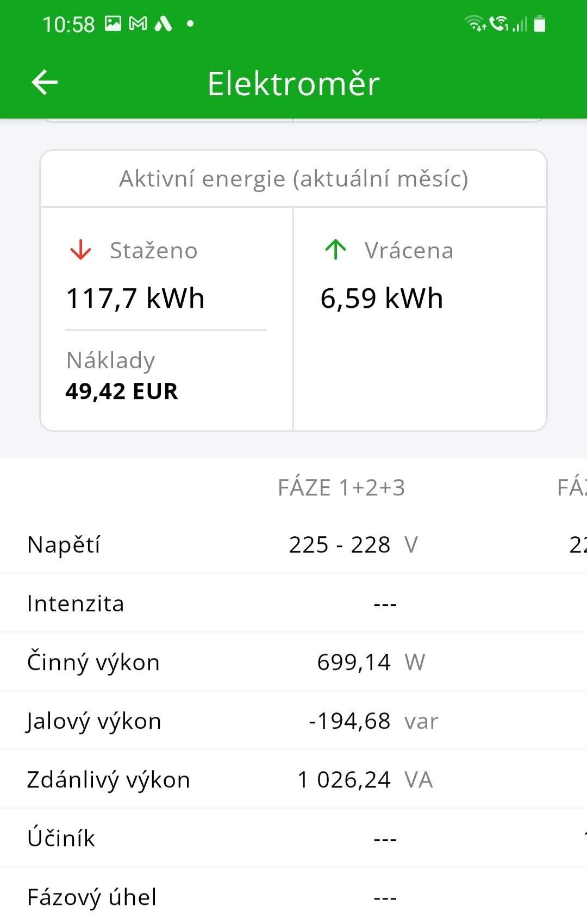Tap the Gmail notification icon in status bar
Viewport: 587px width, 924px height.
point(138,24)
